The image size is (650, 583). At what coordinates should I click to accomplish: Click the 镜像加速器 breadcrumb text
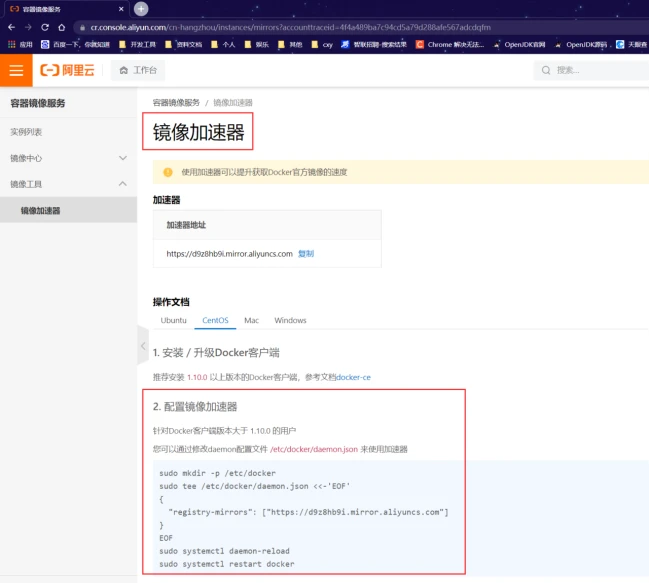click(233, 102)
